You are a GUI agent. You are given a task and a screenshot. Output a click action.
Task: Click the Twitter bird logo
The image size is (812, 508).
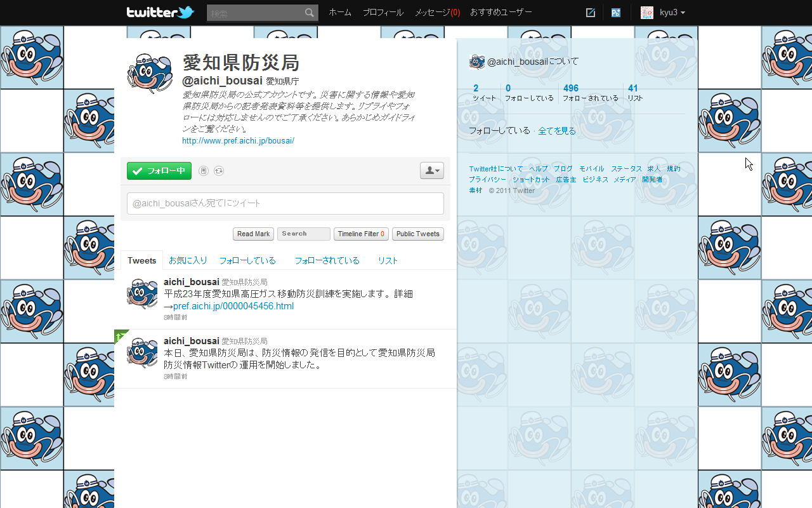click(160, 12)
